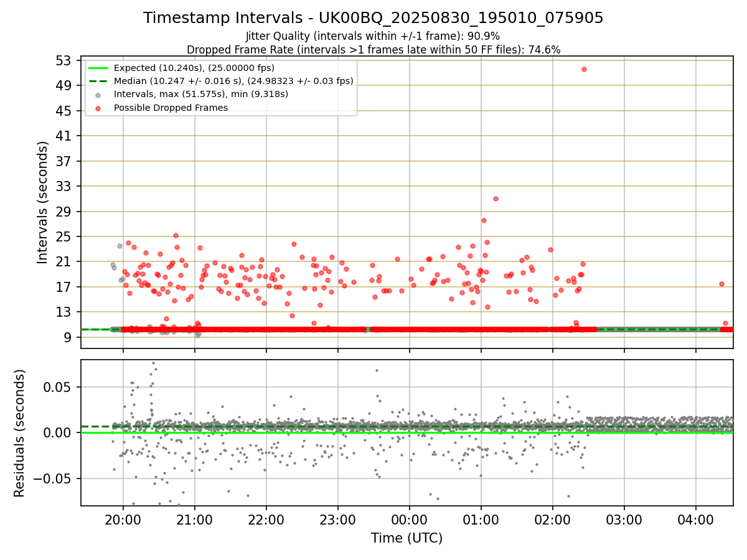Click the plot title 'Timestamp Intervals - UK00BQ_20250830_195010_075905'

pyautogui.click(x=373, y=18)
